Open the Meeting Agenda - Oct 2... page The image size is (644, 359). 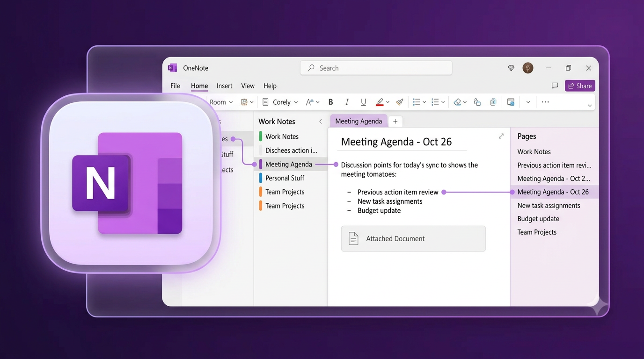pyautogui.click(x=554, y=179)
